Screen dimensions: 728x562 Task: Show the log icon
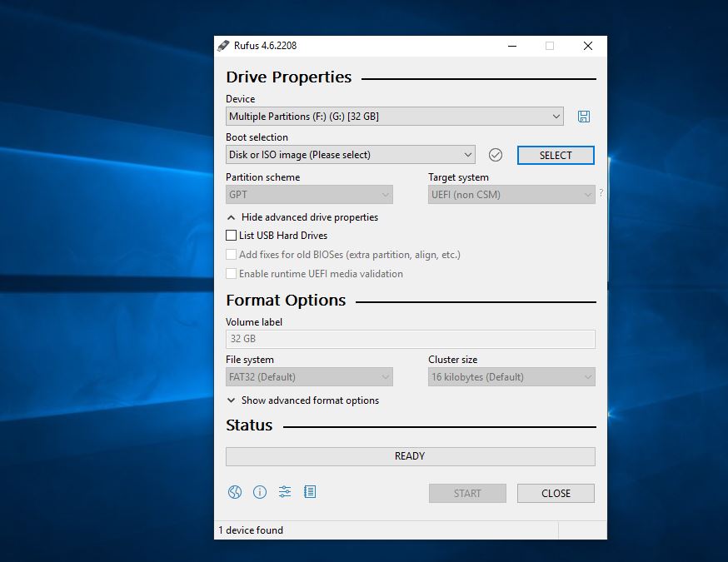coord(310,492)
